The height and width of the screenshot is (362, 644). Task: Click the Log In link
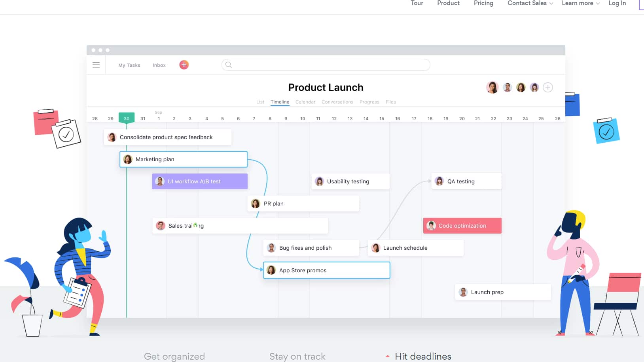point(617,3)
